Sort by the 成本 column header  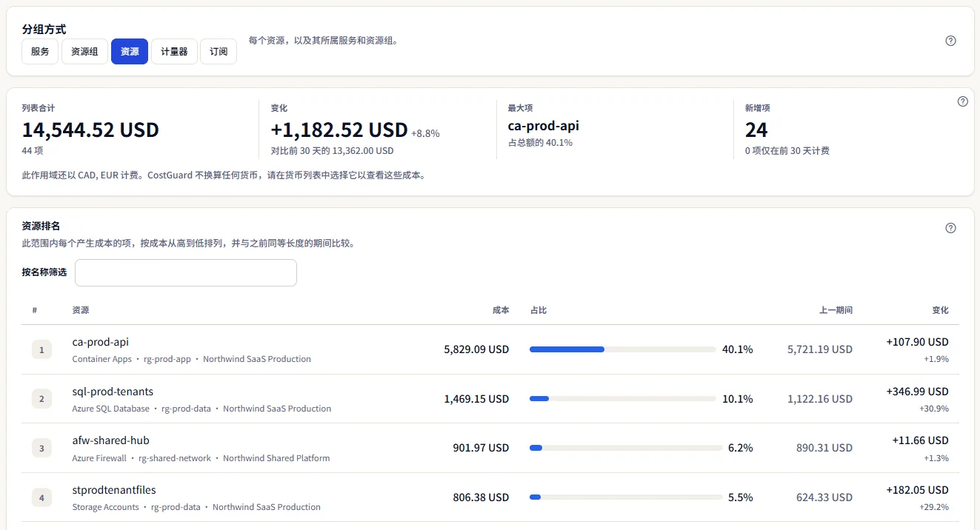(x=501, y=310)
